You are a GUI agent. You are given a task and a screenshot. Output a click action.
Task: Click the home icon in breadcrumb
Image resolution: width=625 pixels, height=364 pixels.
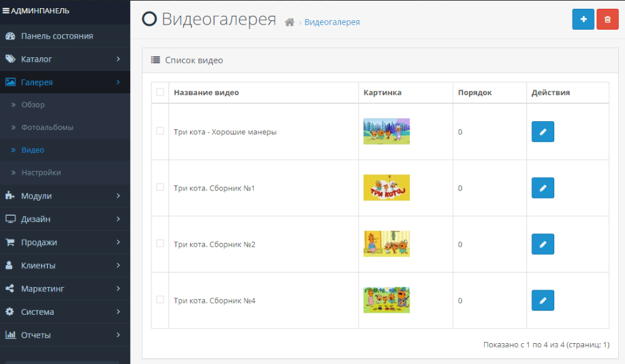290,22
